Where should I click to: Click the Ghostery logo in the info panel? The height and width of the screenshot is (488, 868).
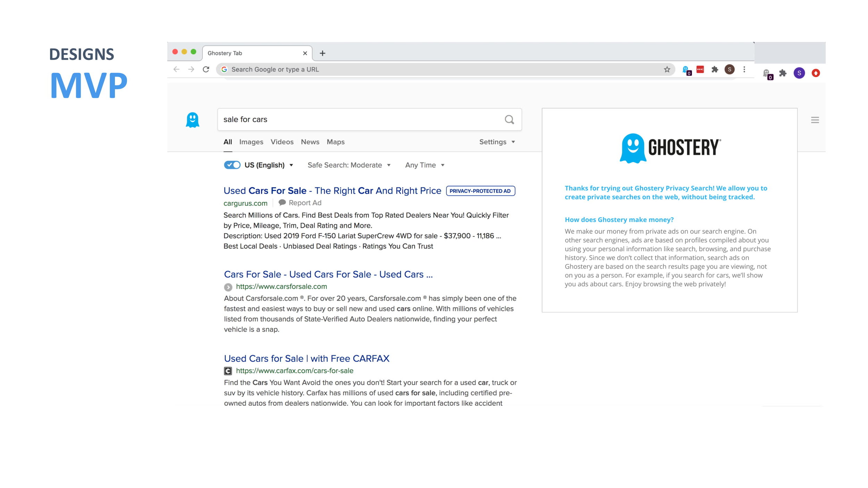click(x=670, y=148)
